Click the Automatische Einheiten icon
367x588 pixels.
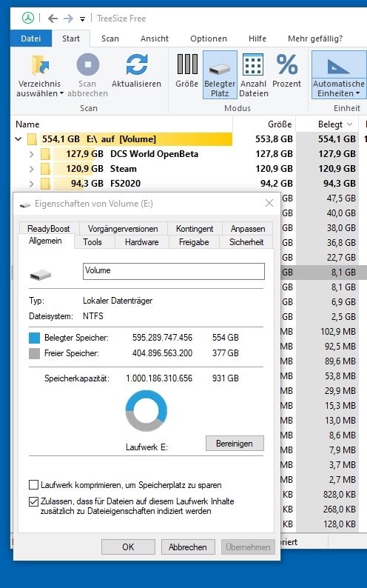[339, 67]
